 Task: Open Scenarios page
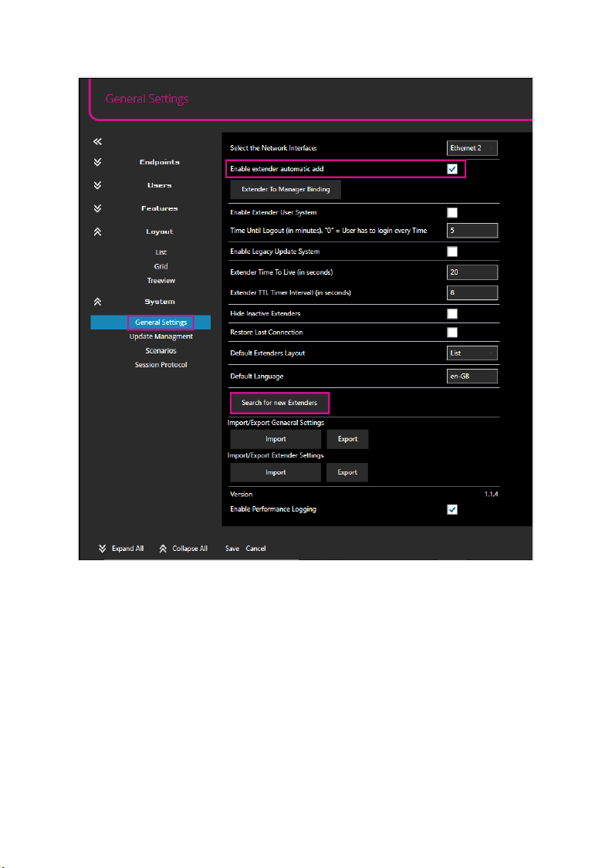pos(161,351)
